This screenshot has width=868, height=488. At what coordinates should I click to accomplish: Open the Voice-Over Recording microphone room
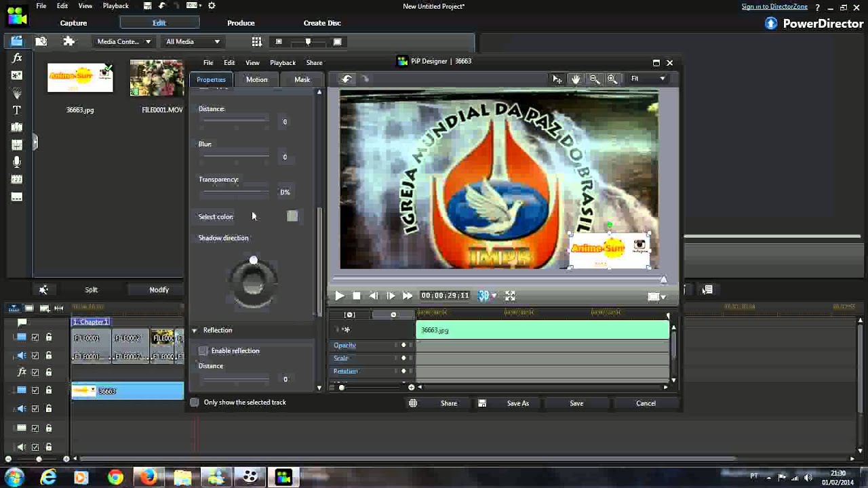pos(17,162)
